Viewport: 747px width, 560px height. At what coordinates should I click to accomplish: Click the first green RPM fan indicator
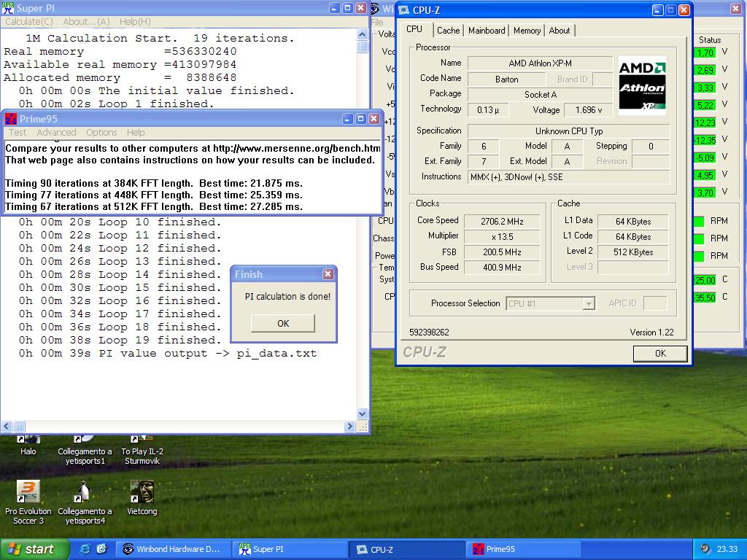pyautogui.click(x=699, y=222)
